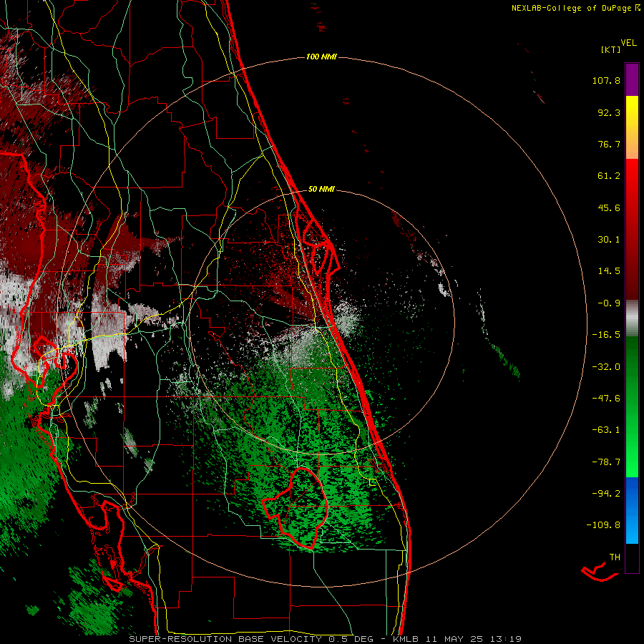Select the -63.1 scale value
This screenshot has height=644, width=644.
[x=606, y=430]
